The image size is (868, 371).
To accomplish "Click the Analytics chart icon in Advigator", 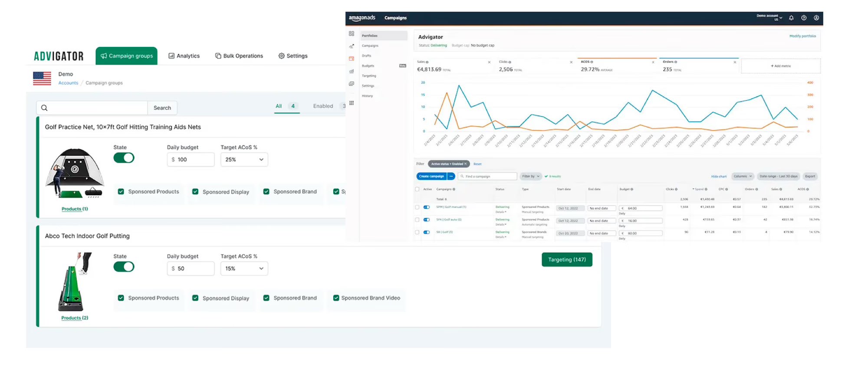I will (x=171, y=56).
